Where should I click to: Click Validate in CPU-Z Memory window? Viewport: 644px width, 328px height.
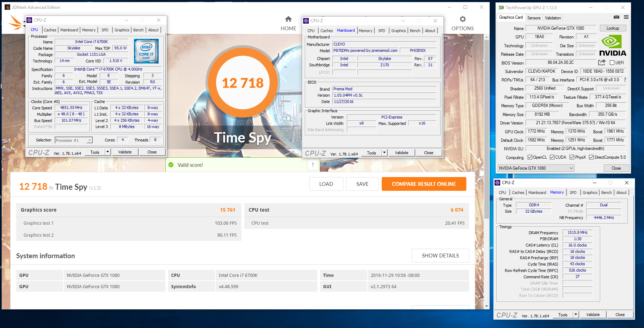(593, 315)
